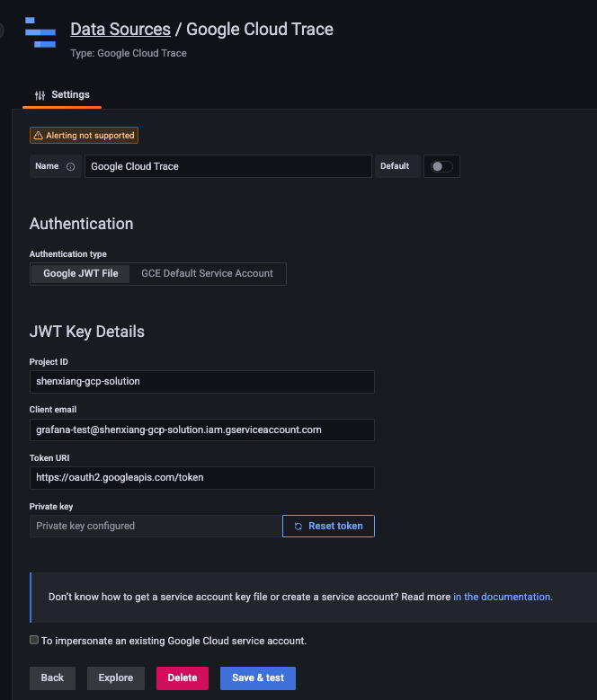This screenshot has height=700, width=597.
Task: Click the Name input field
Action: tap(227, 166)
